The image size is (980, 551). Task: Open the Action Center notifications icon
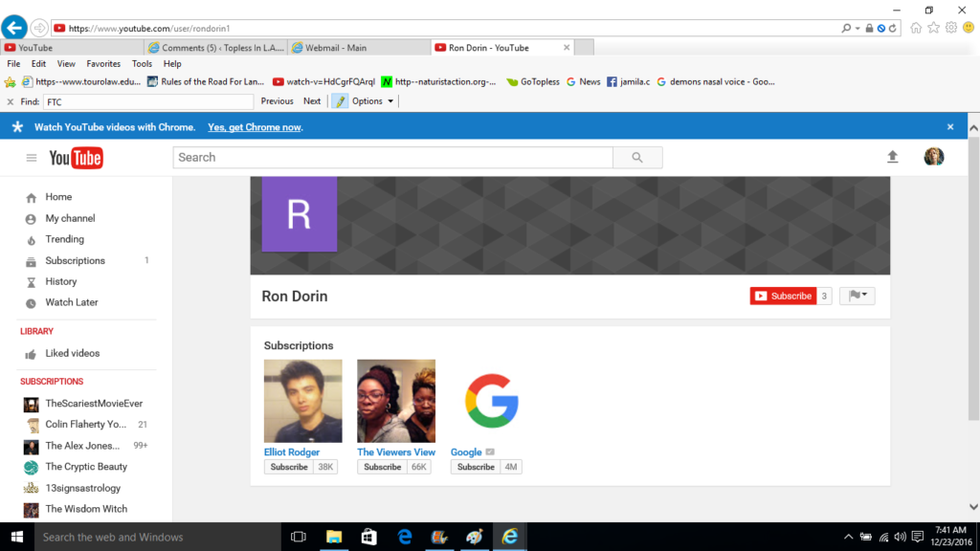point(918,537)
